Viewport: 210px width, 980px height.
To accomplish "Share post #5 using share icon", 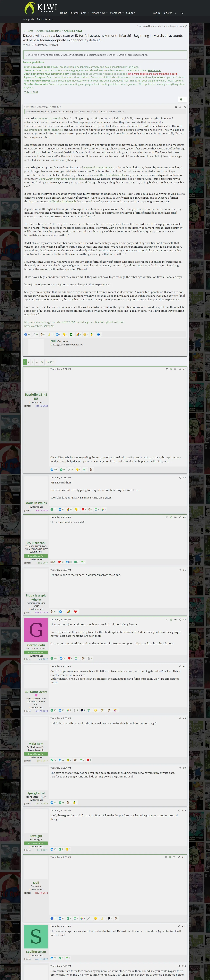I will tap(180, 570).
